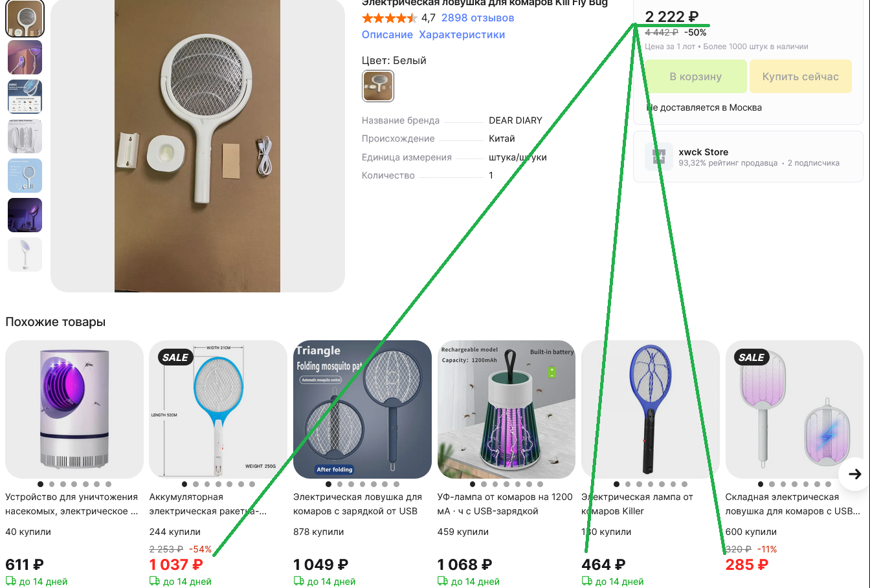870x588 pixels.
Task: View the last thumbnail of racket on stand
Action: click(25, 254)
